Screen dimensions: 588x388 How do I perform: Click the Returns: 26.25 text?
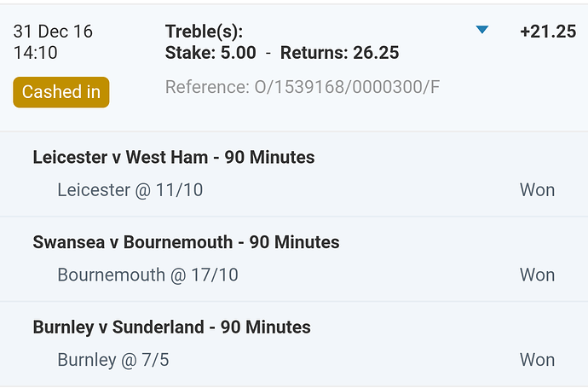coord(339,53)
